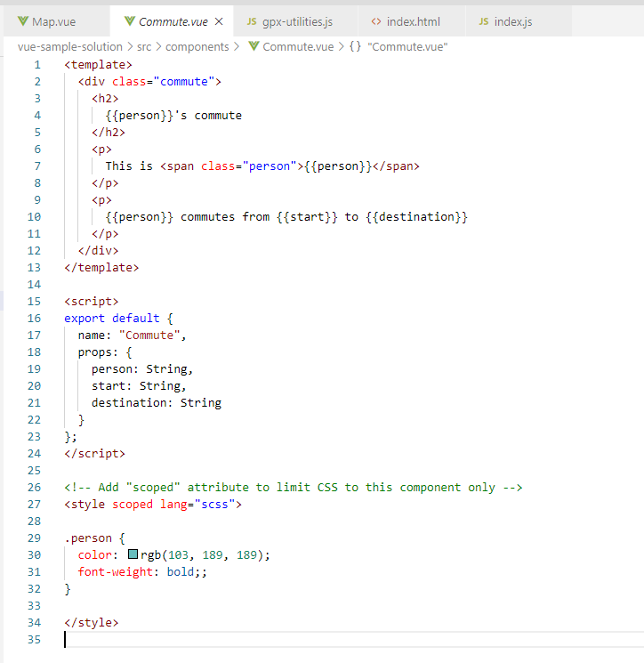Switch to the Map.vue tab
This screenshot has width=644, height=663.
click(x=57, y=21)
